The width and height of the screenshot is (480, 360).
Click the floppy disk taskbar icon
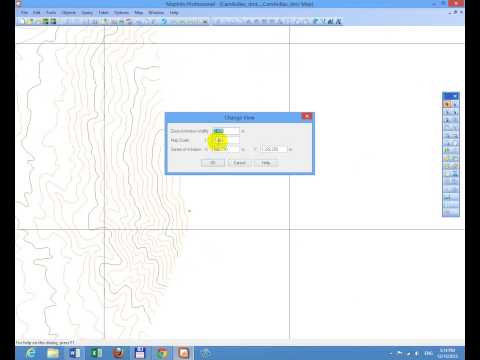[x=140, y=353]
